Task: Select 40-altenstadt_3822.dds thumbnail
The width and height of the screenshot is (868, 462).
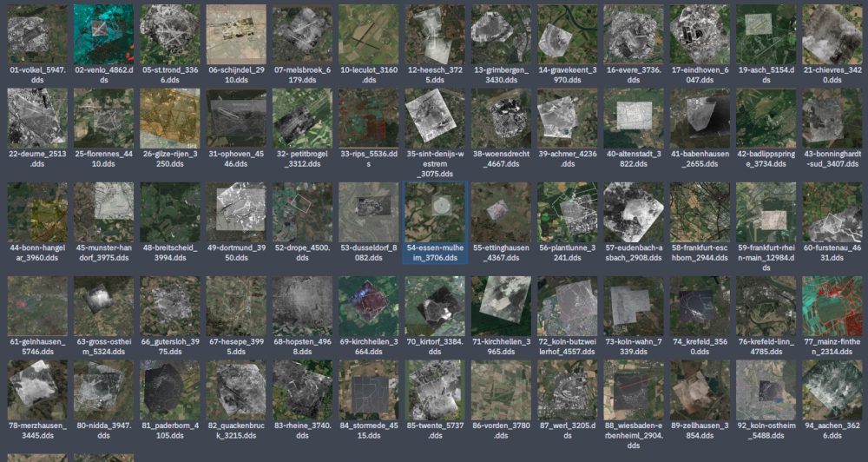Action: [634, 118]
